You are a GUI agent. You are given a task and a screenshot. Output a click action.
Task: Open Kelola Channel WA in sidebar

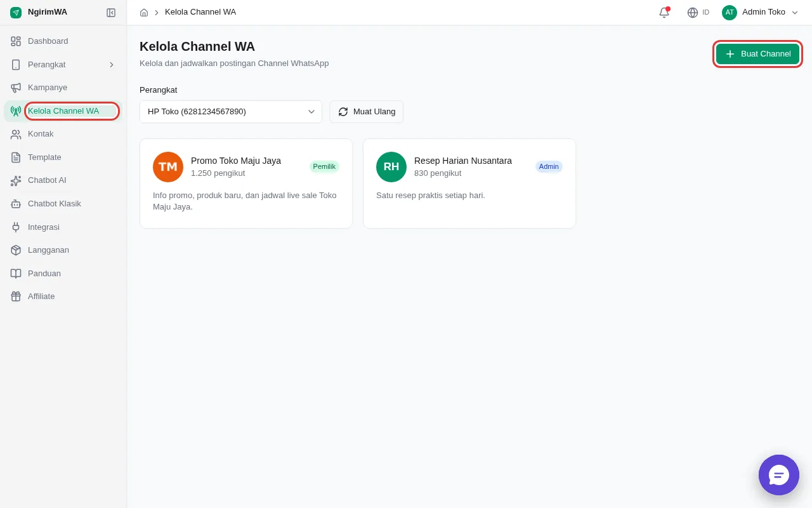click(x=63, y=111)
